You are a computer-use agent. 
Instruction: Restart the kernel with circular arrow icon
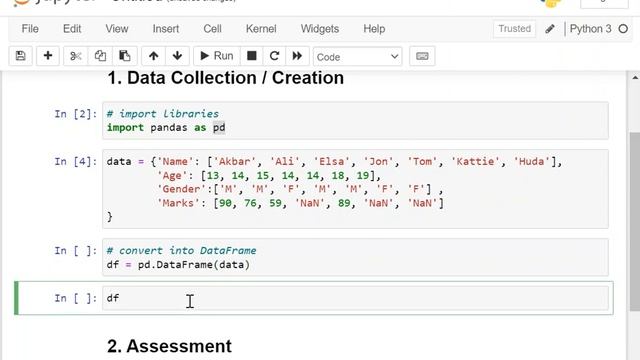tap(274, 56)
